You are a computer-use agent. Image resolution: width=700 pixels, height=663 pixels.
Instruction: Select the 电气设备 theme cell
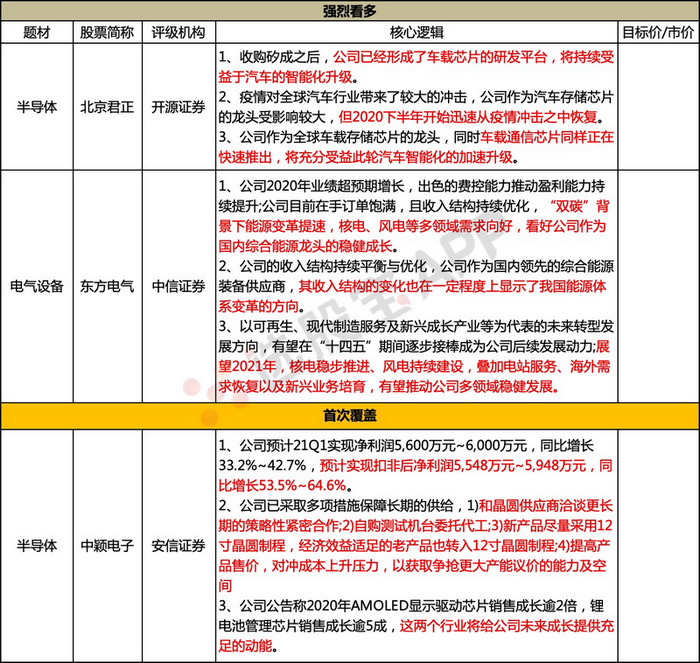click(37, 286)
